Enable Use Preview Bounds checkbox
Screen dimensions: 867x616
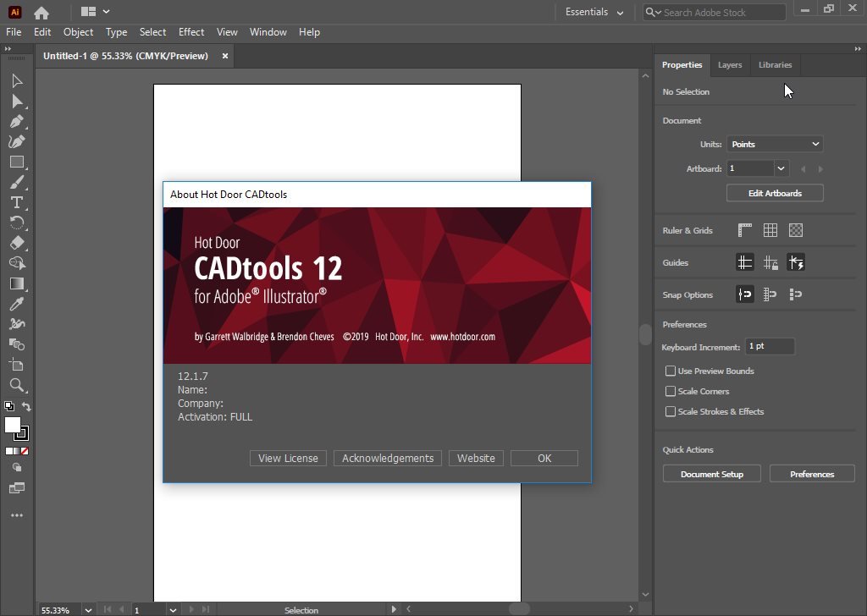point(671,371)
